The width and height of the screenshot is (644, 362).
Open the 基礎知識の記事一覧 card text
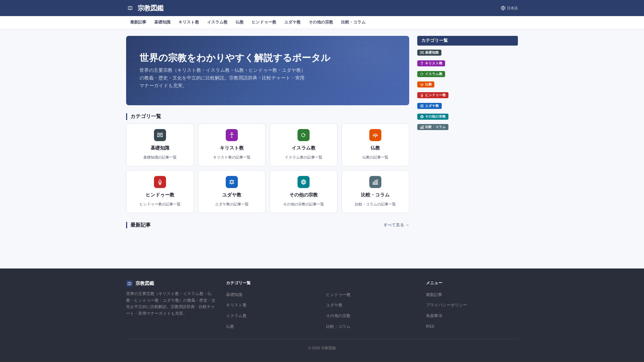tap(160, 157)
